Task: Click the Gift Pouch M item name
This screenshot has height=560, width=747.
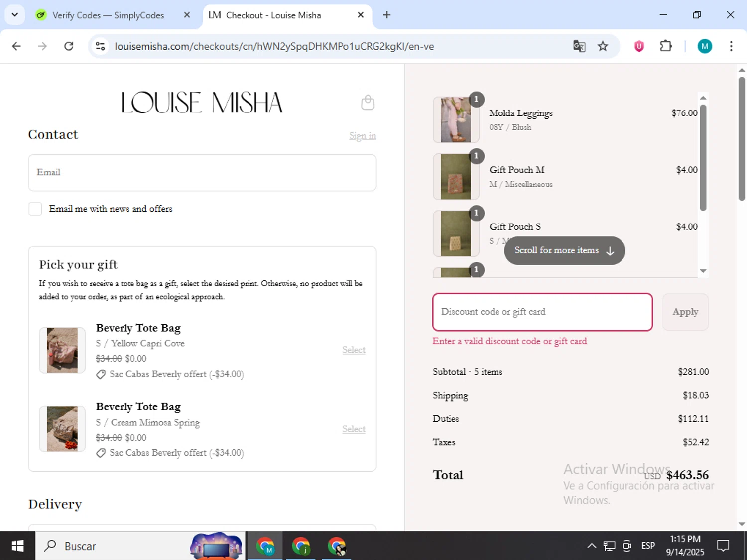Action: tap(516, 170)
